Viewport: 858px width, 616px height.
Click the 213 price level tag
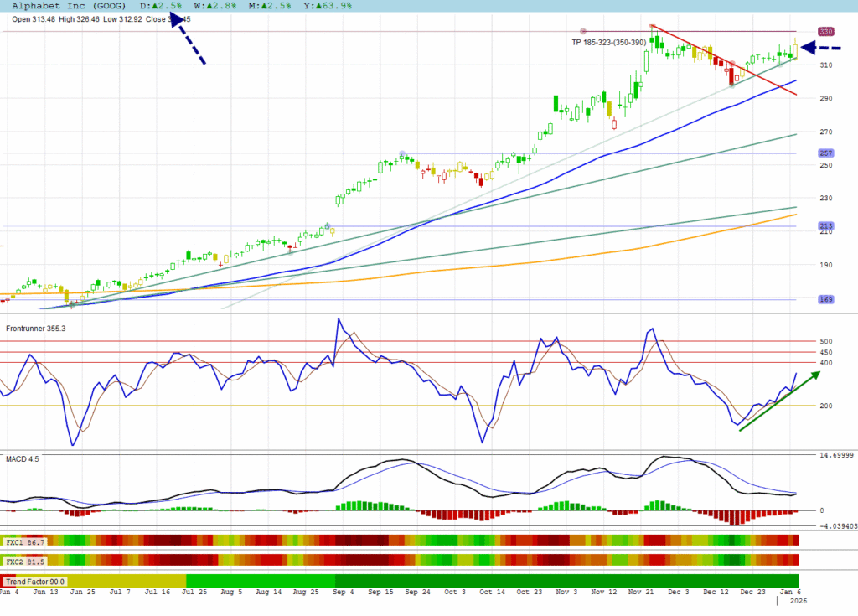tap(824, 226)
